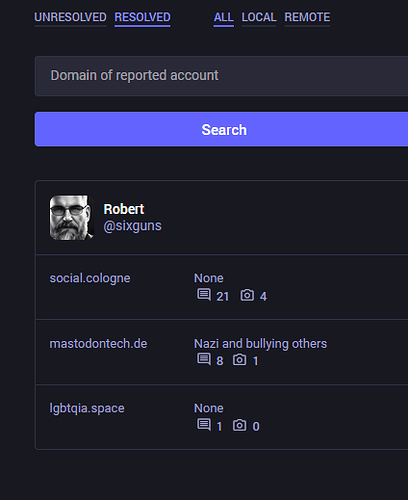Show All report origins
The height and width of the screenshot is (500, 408).
(224, 17)
